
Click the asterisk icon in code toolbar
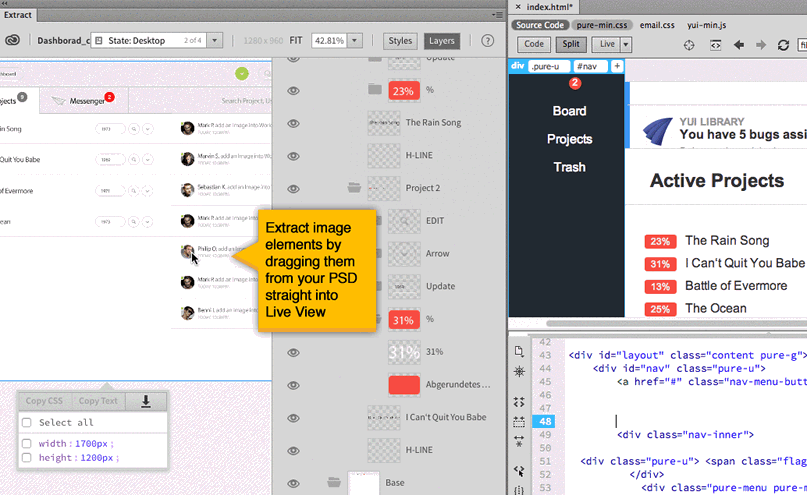click(x=519, y=372)
